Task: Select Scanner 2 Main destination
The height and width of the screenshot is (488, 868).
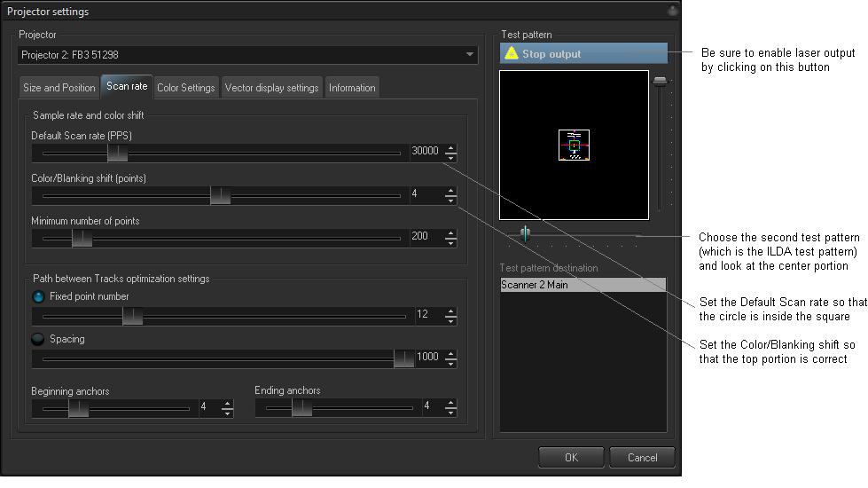Action: point(582,285)
